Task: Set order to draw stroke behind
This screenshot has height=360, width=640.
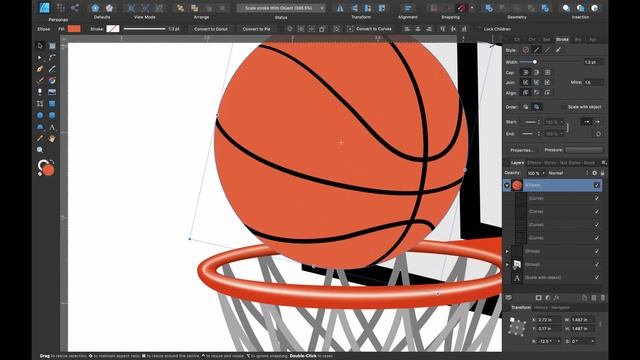Action: pos(526,107)
